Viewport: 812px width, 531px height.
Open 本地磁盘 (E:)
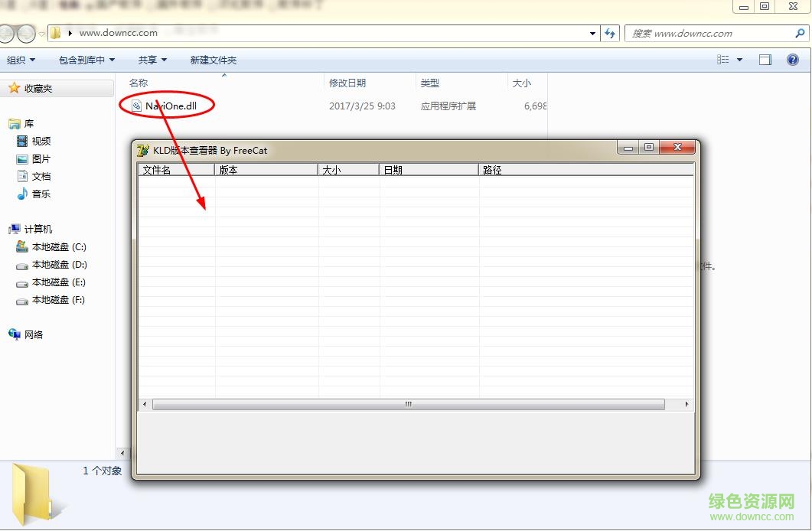tap(58, 282)
